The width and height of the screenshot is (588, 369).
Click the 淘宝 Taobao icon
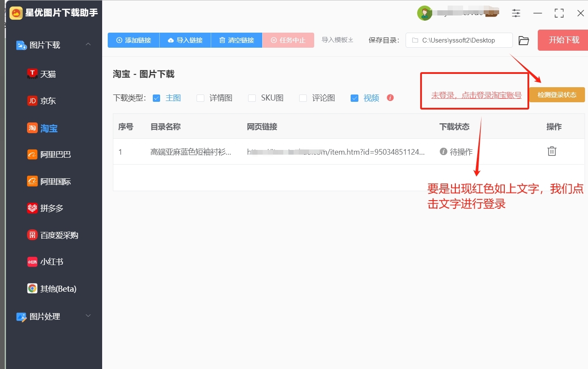(32, 128)
